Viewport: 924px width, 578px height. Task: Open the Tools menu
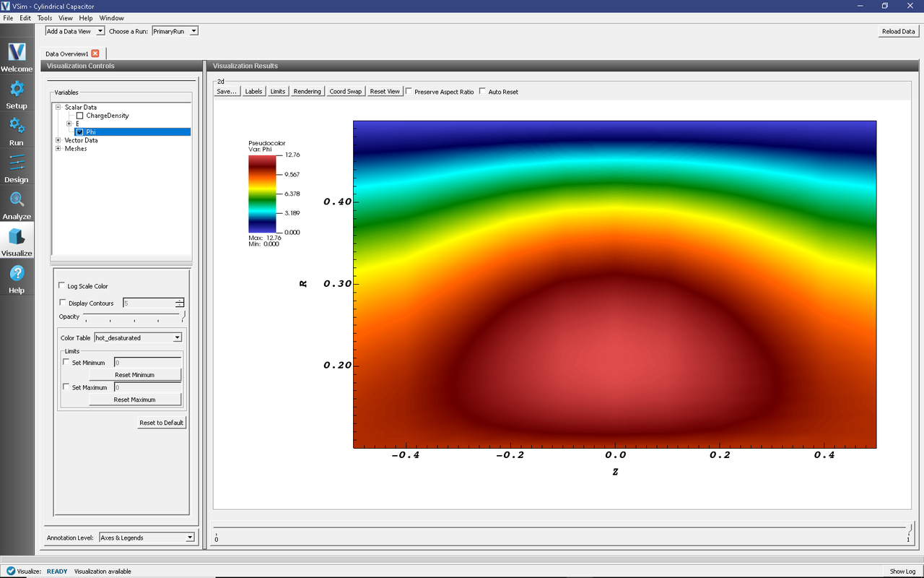(45, 18)
